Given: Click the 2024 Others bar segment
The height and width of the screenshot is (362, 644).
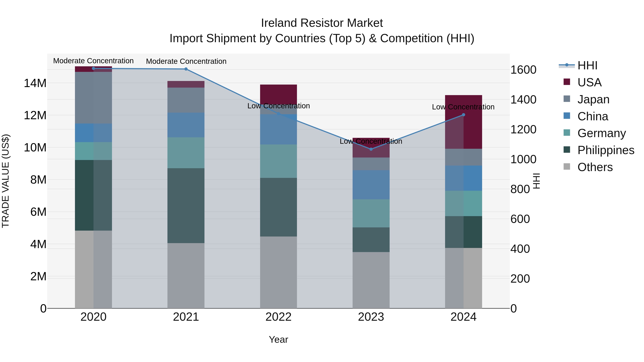Looking at the screenshot, I should pos(464,278).
